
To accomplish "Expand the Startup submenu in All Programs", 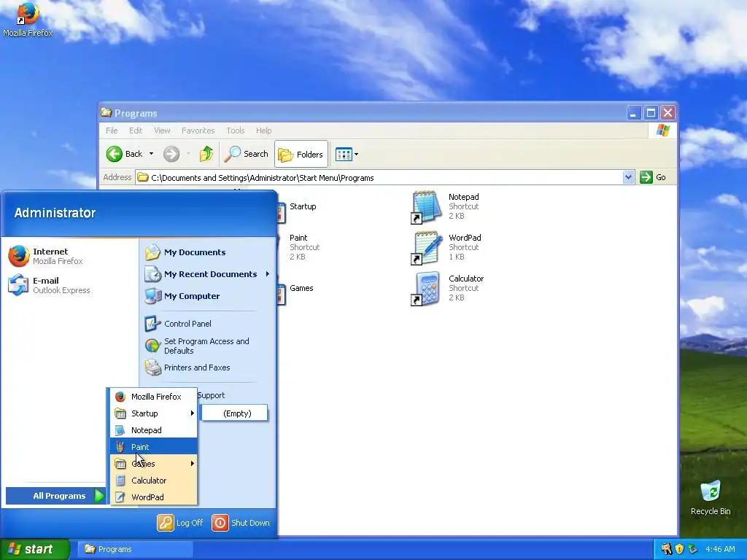I will 154,413.
